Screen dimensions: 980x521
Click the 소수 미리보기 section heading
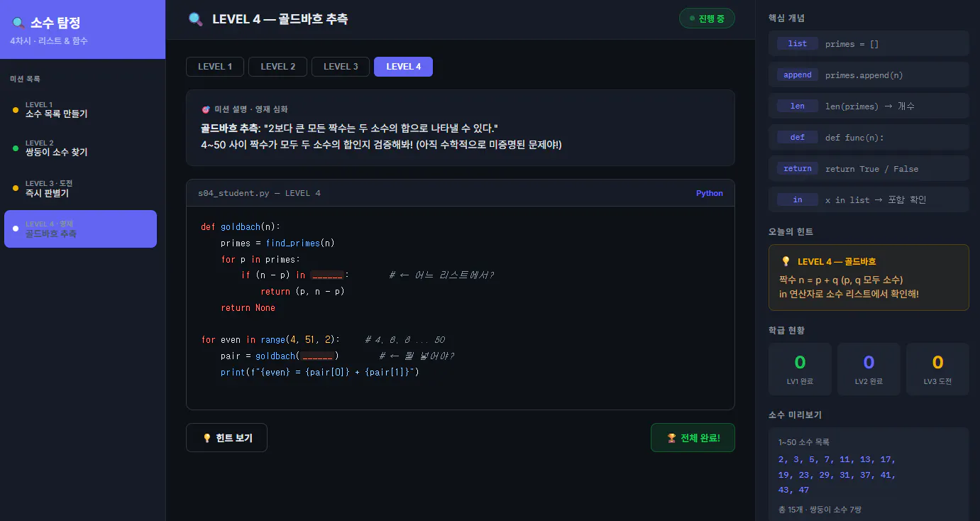[x=795, y=415]
